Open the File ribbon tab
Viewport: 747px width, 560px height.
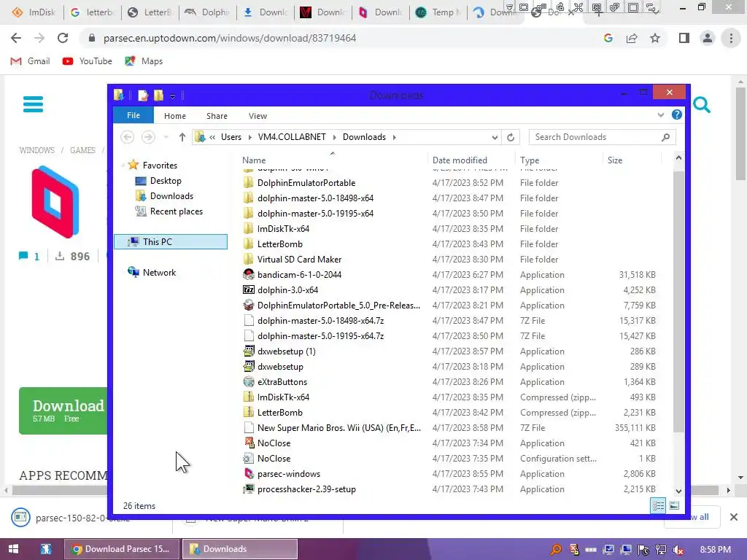[133, 115]
